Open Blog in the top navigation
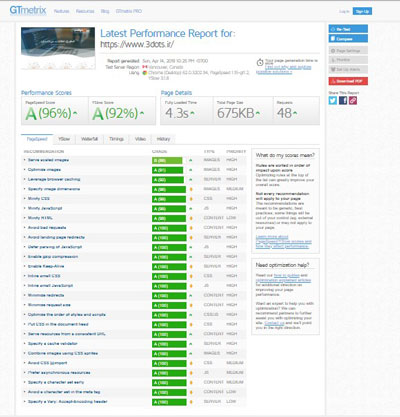This screenshot has height=417, width=400. click(x=105, y=11)
